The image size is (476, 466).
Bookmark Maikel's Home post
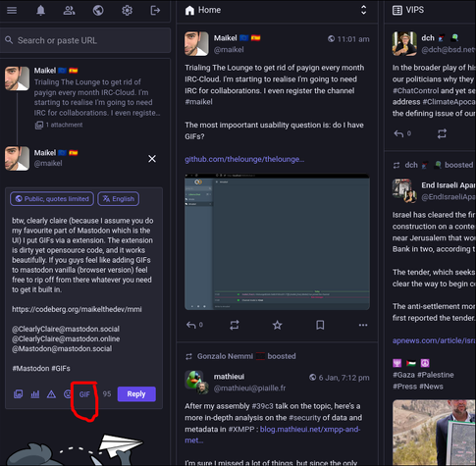click(x=320, y=325)
